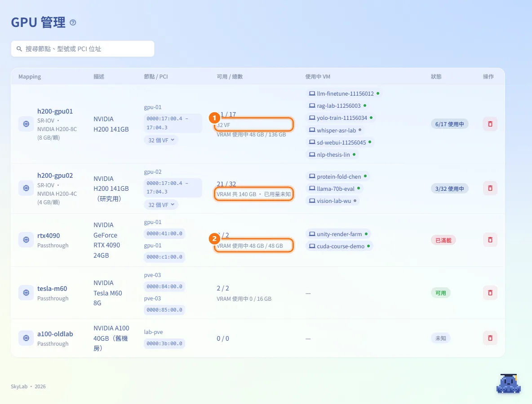Viewport: 532px width, 404px height.
Task: Expand the 32 個 VF dropdown for h200-gpu01
Action: pyautogui.click(x=161, y=141)
